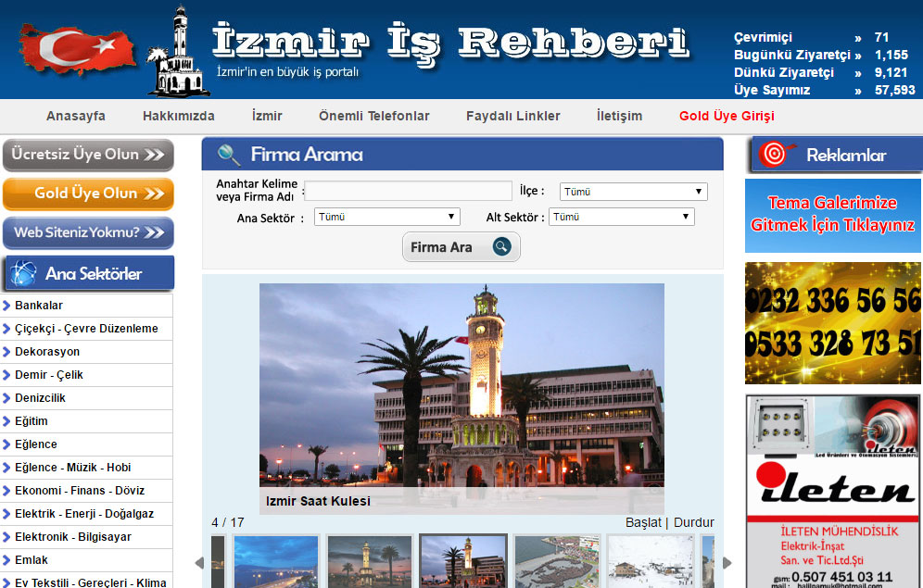Open Elektrik - Enerji - Doğalgaz sector
The height and width of the screenshot is (588, 923).
(x=84, y=514)
